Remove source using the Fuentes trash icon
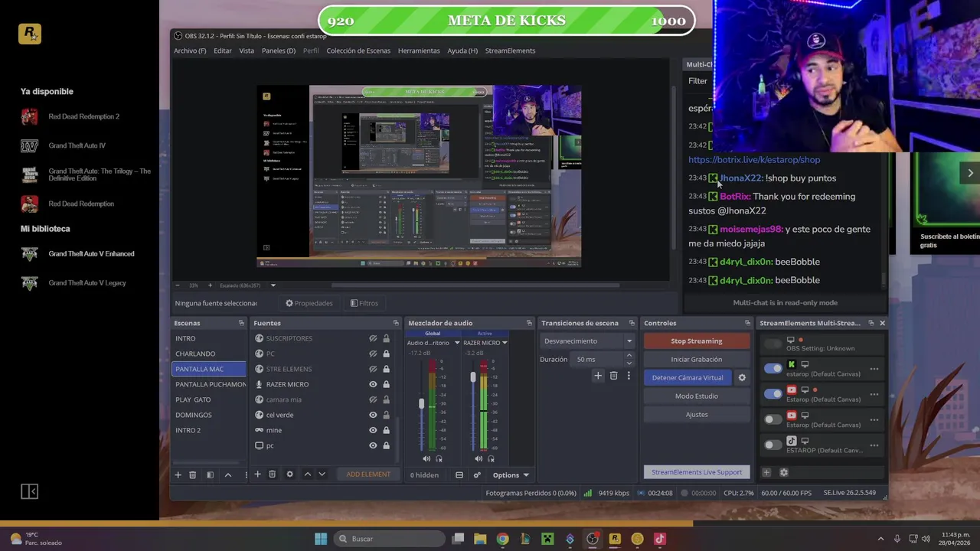 tap(272, 474)
